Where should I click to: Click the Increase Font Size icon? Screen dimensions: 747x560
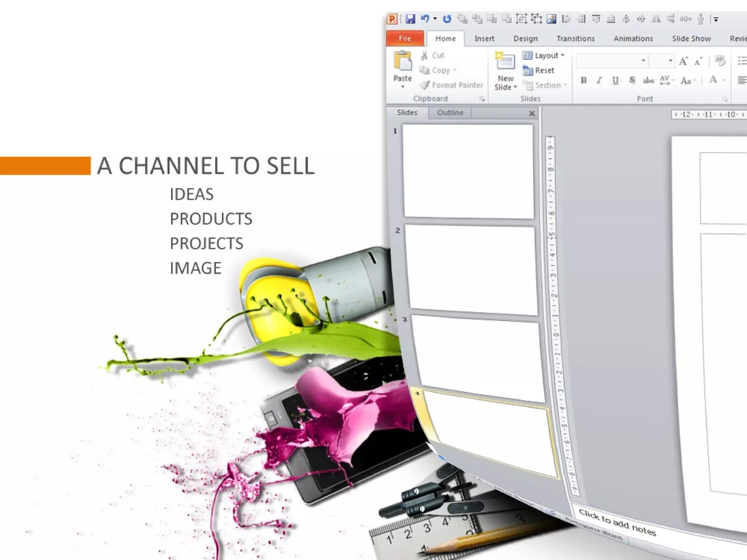tap(684, 61)
